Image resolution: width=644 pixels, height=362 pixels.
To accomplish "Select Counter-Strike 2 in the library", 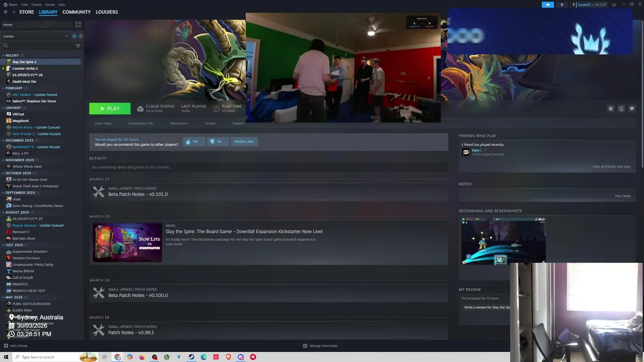I will tap(25, 68).
